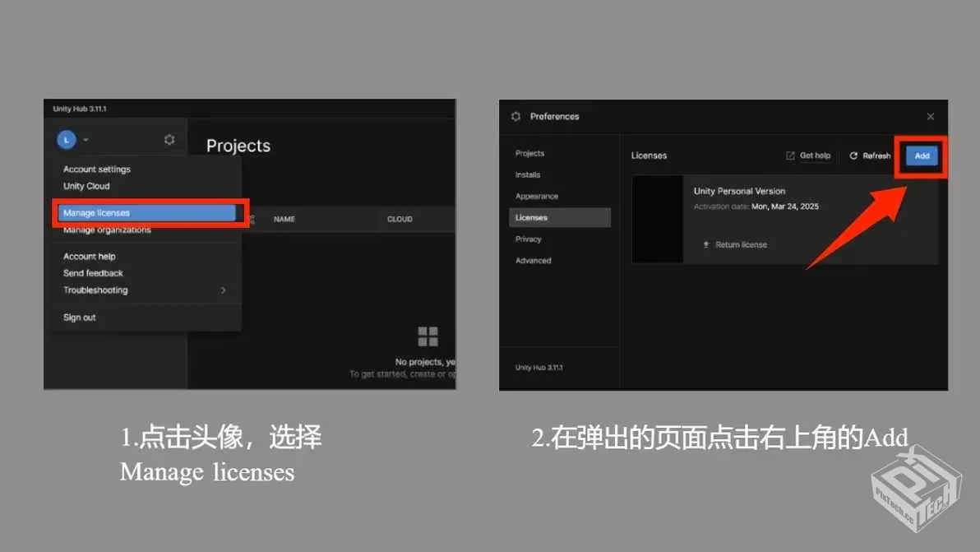Click Sign out in the account menu

(x=79, y=317)
